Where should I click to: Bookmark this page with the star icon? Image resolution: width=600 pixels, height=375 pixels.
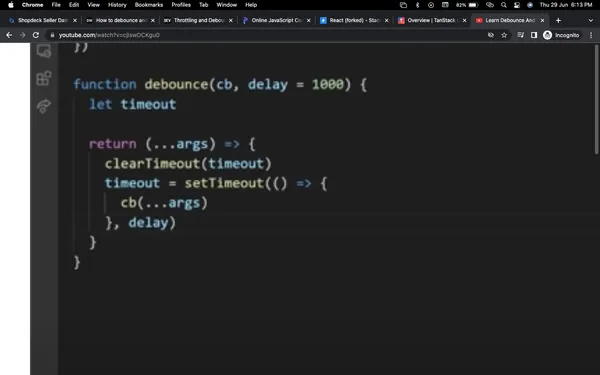(504, 35)
